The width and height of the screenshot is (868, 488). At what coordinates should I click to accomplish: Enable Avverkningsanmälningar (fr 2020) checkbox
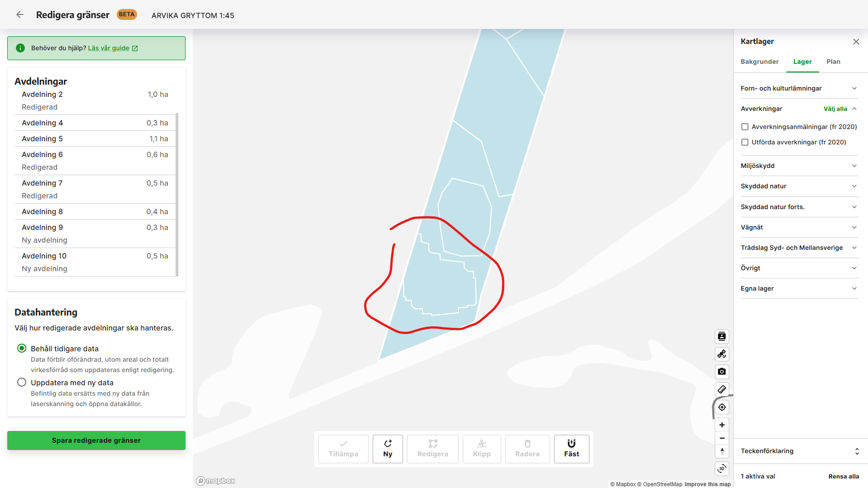pyautogui.click(x=745, y=127)
